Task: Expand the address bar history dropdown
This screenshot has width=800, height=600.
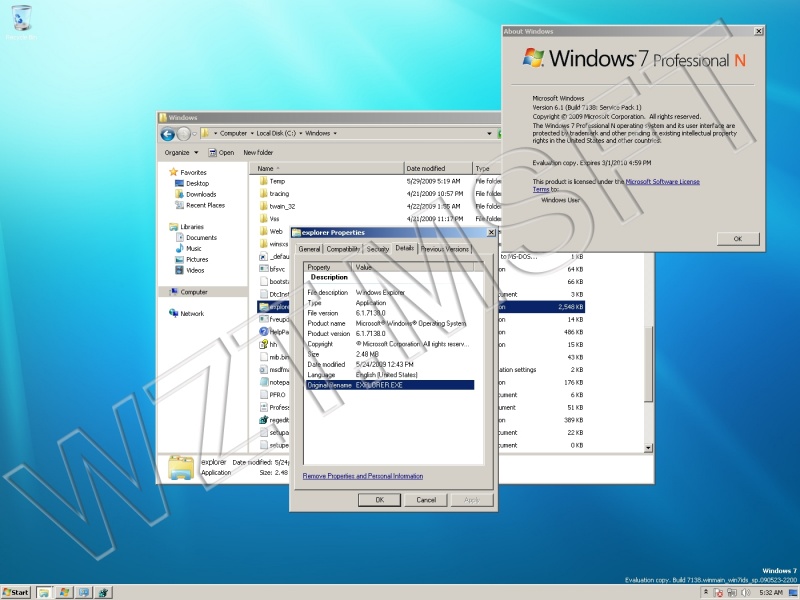Action: pyautogui.click(x=489, y=134)
